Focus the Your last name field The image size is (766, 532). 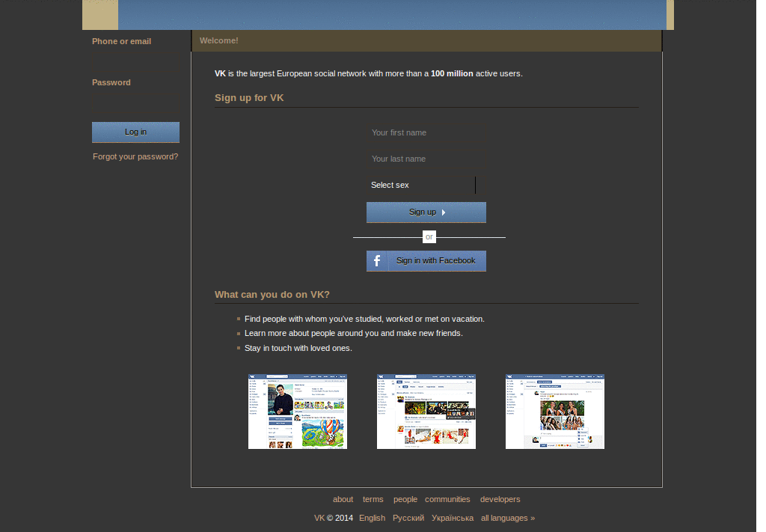point(426,159)
